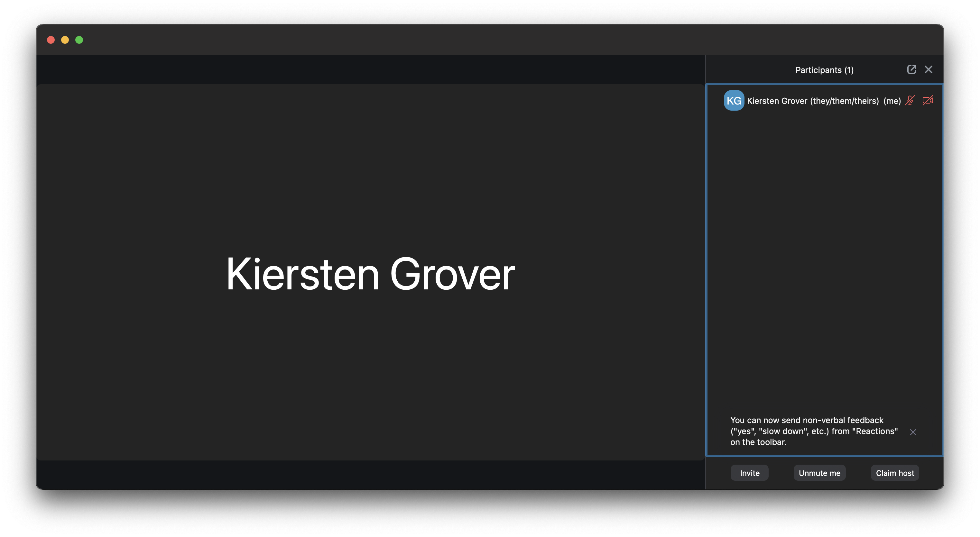Image resolution: width=980 pixels, height=537 pixels.
Task: Click the (me) label in participant row
Action: point(892,101)
